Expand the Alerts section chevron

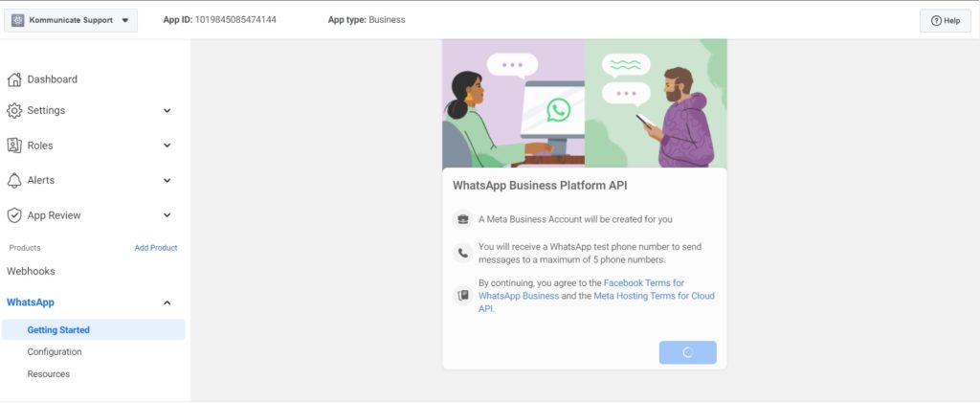click(167, 180)
